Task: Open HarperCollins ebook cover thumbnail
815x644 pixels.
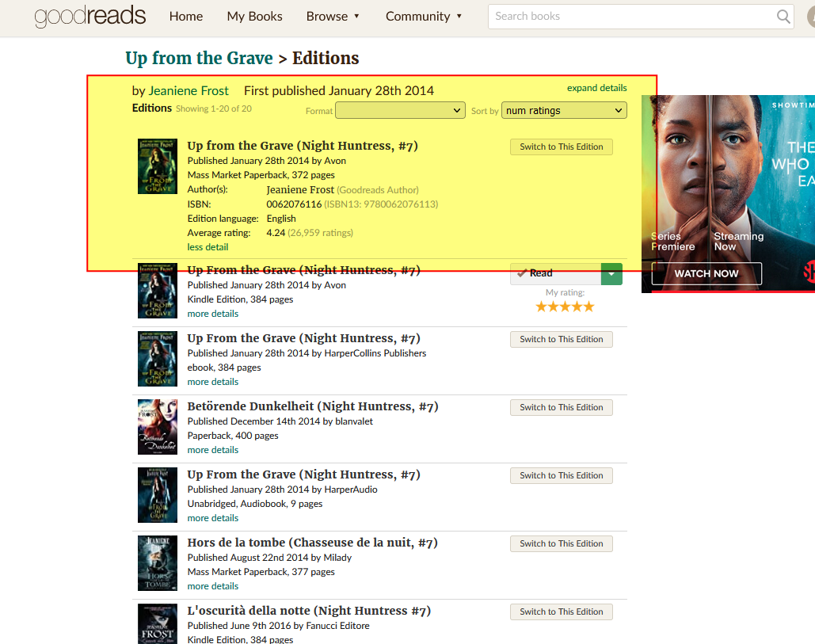Action: coord(158,359)
